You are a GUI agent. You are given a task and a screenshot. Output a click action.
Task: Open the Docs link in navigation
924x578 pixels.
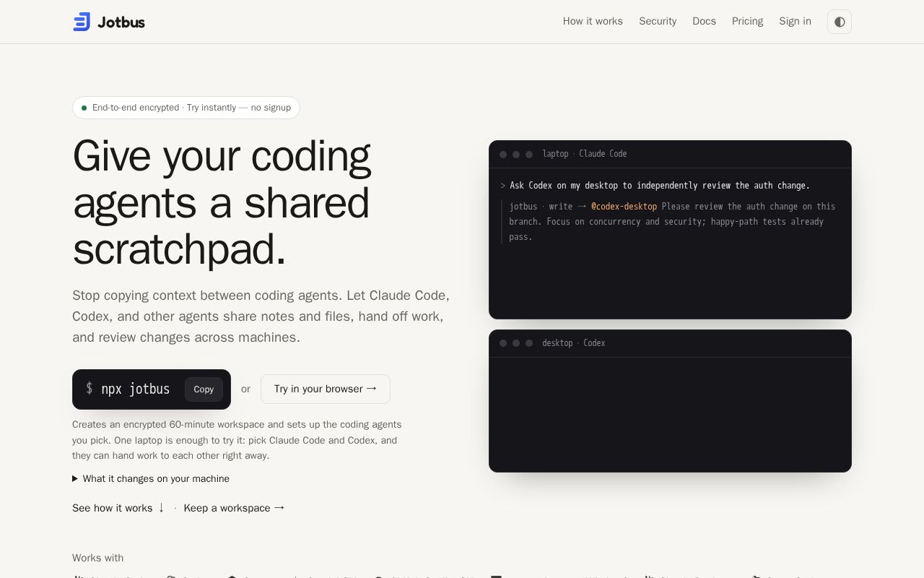point(704,22)
